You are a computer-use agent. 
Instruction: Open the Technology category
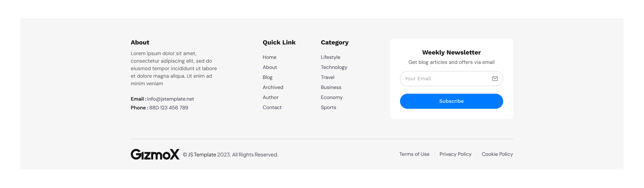pyautogui.click(x=334, y=67)
